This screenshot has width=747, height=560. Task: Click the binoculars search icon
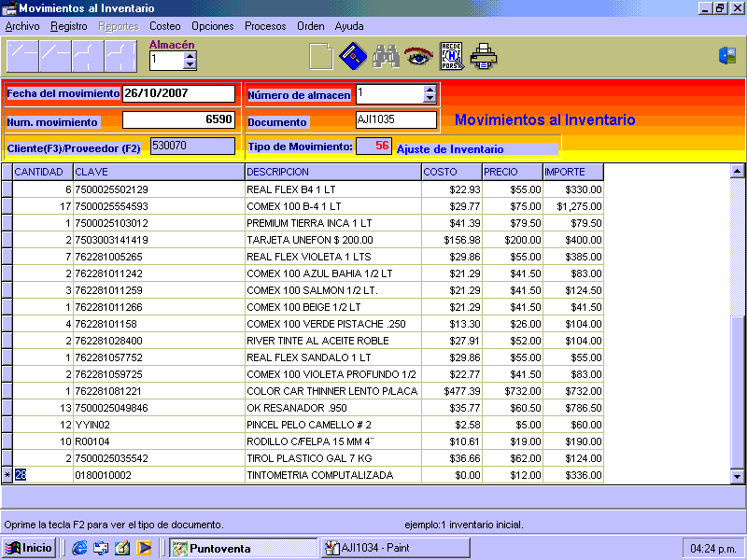tap(386, 57)
